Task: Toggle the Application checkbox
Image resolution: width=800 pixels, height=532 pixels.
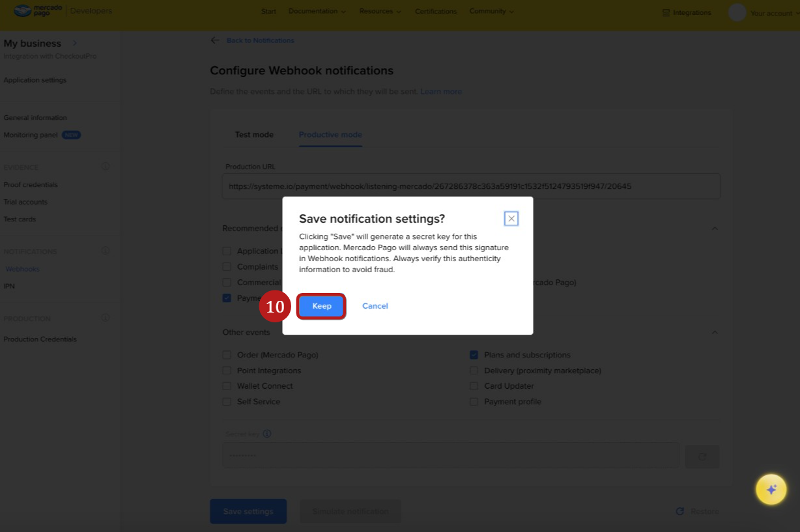Action: click(x=227, y=251)
